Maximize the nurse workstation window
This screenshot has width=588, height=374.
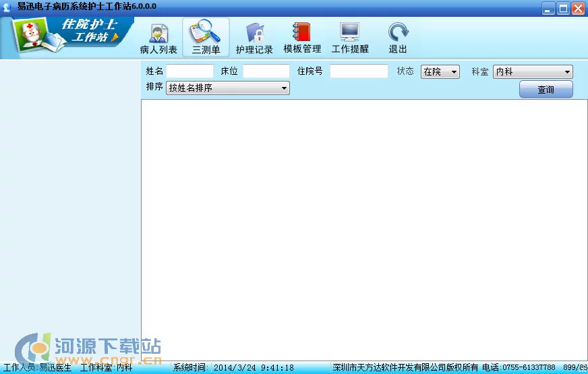coord(563,8)
